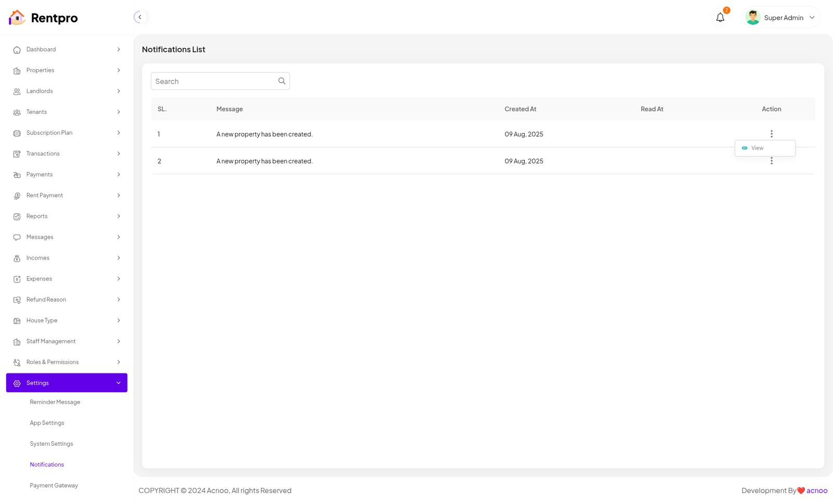Image resolution: width=833 pixels, height=504 pixels.
Task: Go to Payment Gateway settings
Action: (54, 485)
